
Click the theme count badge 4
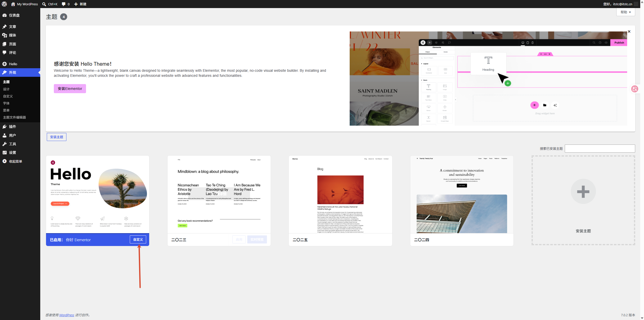click(64, 17)
